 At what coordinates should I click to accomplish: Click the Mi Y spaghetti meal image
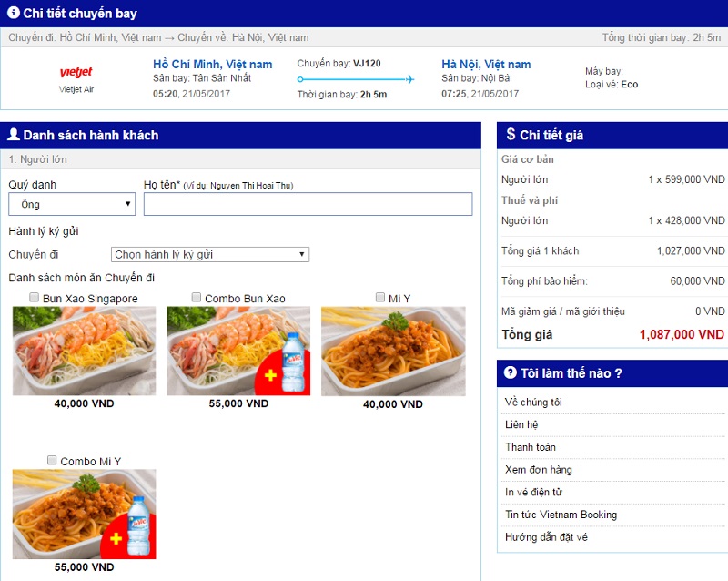[x=393, y=351]
